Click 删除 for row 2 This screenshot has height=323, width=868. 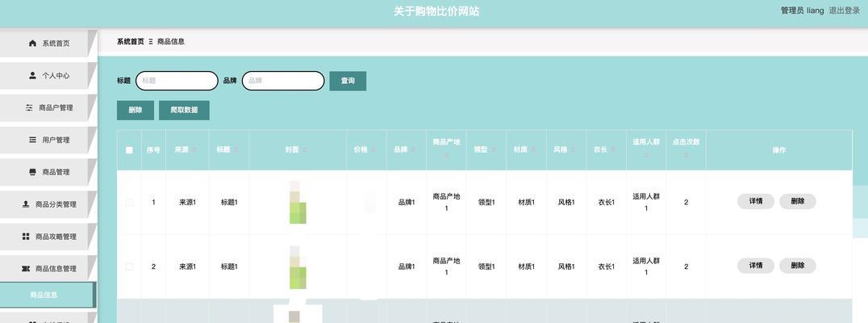[798, 266]
